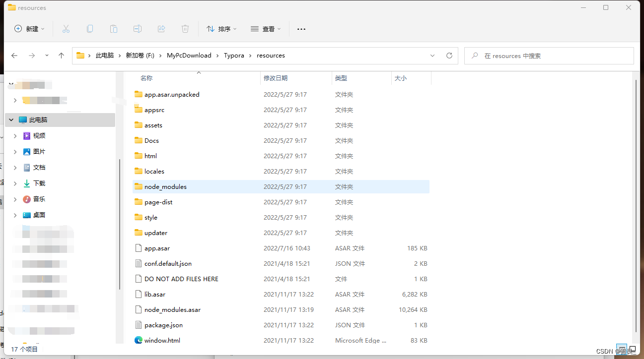Go forward with the right arrow

click(32, 56)
